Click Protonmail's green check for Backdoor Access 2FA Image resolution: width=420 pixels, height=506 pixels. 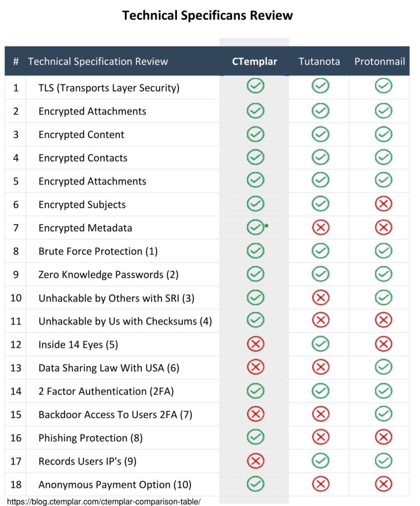(383, 414)
